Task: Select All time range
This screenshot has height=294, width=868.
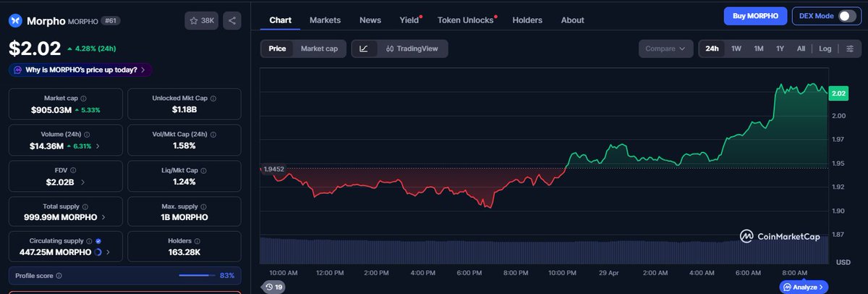Action: coord(801,49)
